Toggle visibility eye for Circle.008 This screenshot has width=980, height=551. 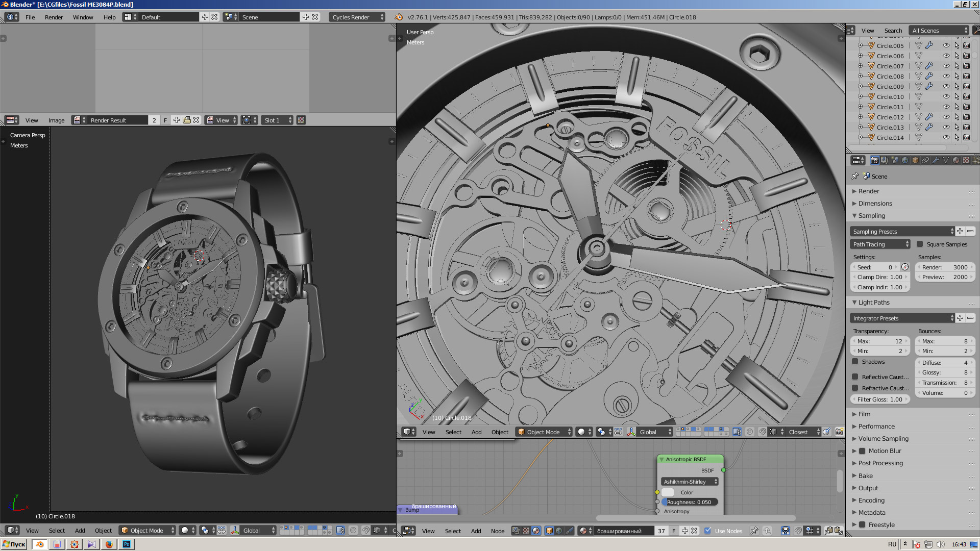[946, 76]
